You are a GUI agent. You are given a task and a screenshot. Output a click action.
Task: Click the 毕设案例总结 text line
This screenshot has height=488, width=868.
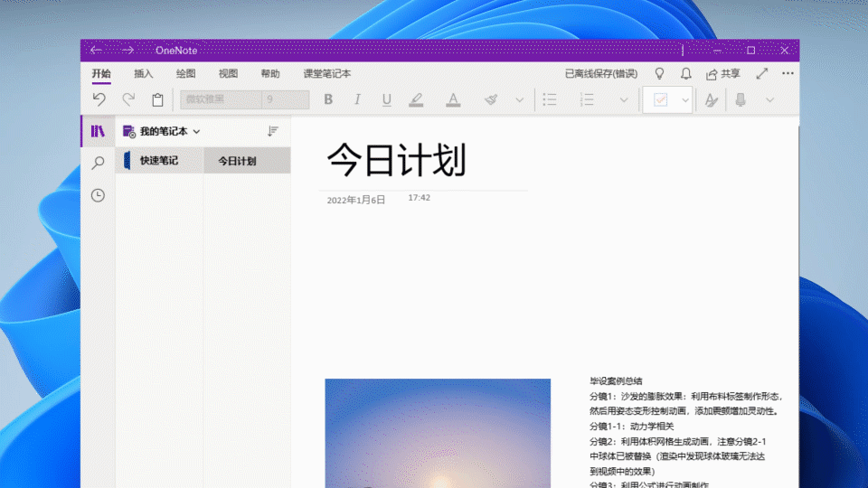click(x=616, y=380)
